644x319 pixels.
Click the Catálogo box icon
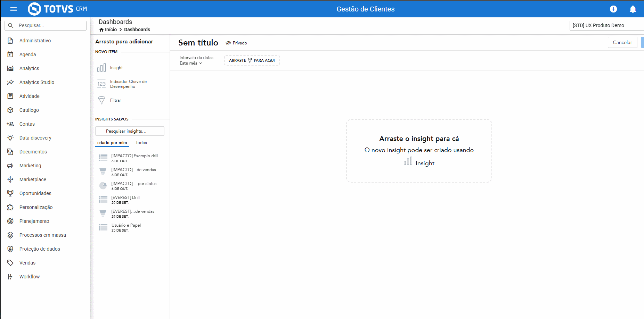(10, 110)
